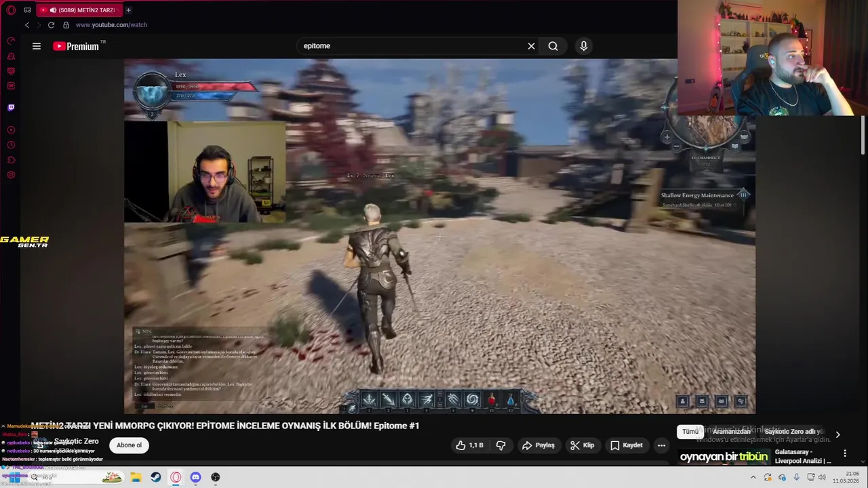Open OBS Studio from the taskbar
868x488 pixels.
[x=216, y=477]
